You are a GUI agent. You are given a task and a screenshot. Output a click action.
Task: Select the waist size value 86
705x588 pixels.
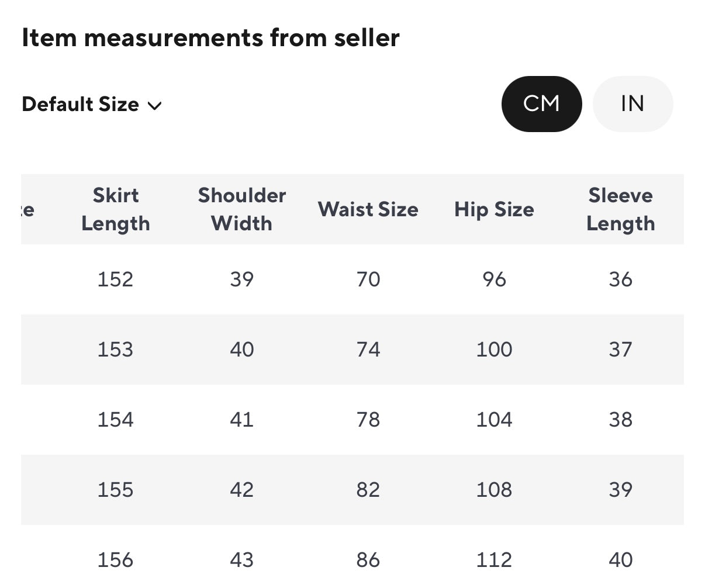368,560
